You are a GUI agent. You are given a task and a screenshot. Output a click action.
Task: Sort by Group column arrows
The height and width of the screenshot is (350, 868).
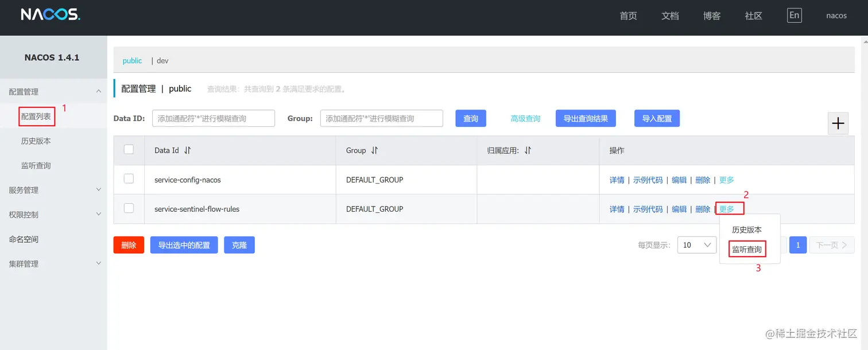click(374, 150)
